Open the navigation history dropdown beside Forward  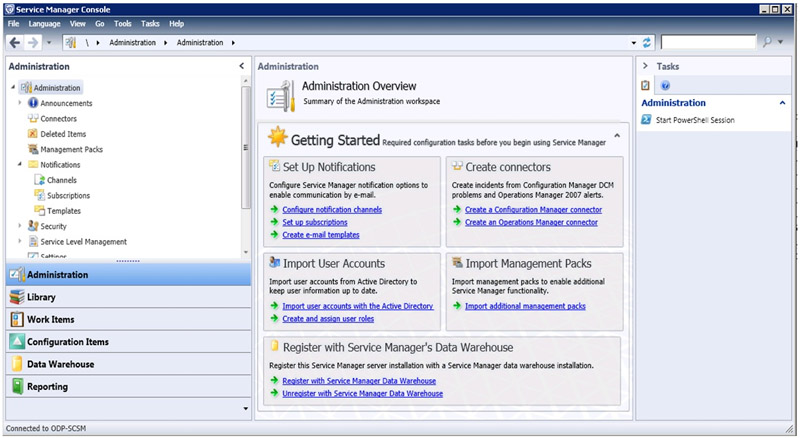[49, 42]
